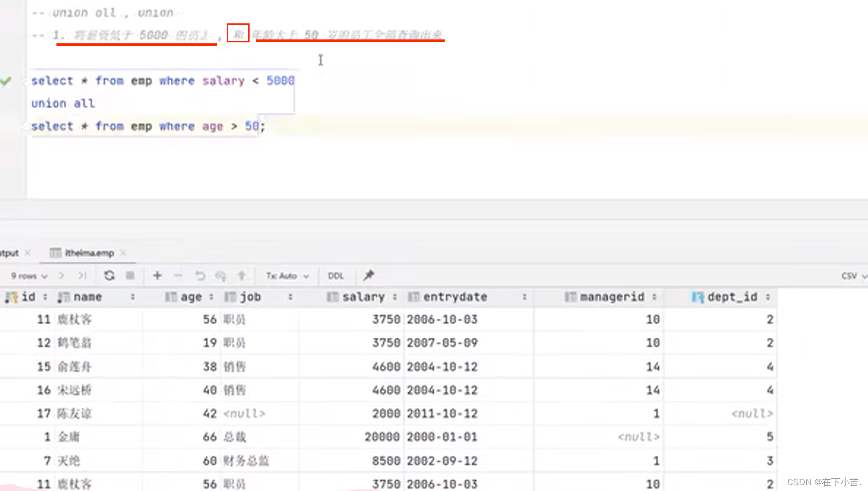868x491 pixels.
Task: Select entrydate cell 2002-09-12
Action: tap(442, 460)
